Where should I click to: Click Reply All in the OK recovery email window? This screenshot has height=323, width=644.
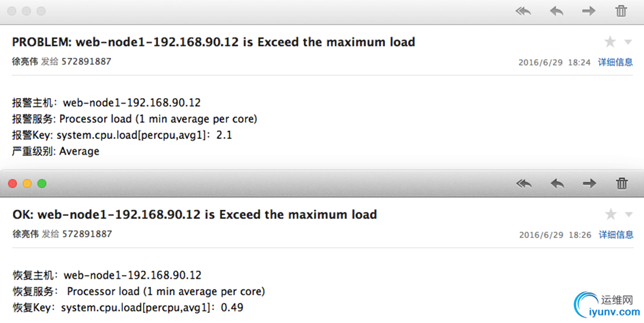pyautogui.click(x=523, y=183)
